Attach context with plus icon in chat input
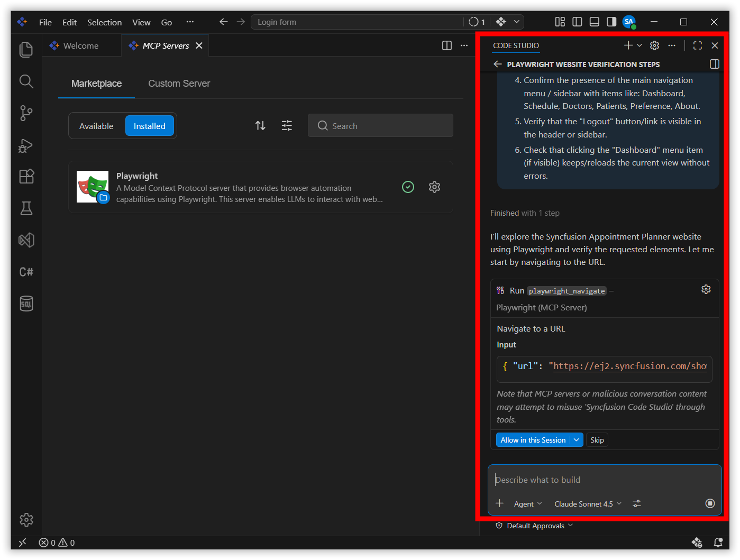This screenshot has width=740, height=560. pos(499,503)
